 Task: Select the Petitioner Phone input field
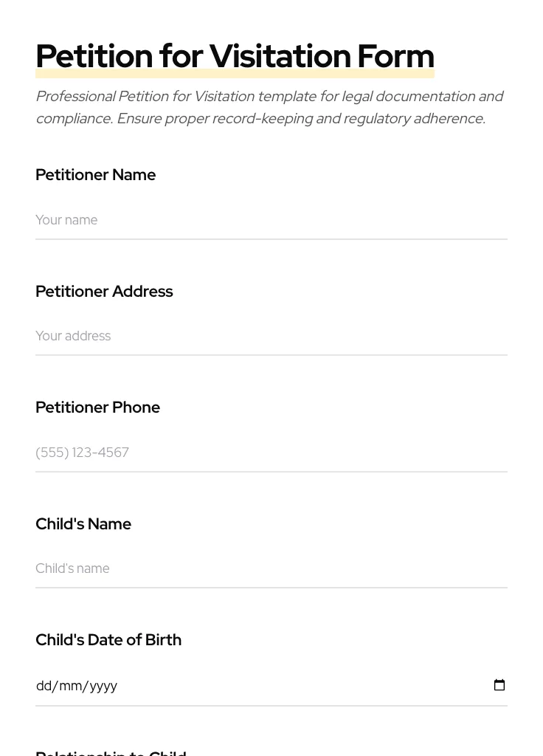point(271,453)
